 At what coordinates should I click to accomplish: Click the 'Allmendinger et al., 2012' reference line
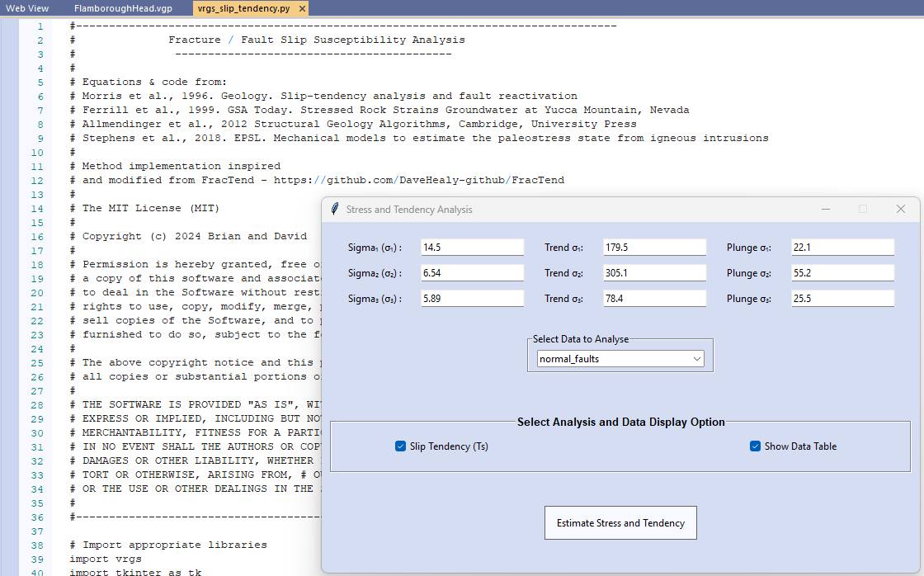[353, 124]
